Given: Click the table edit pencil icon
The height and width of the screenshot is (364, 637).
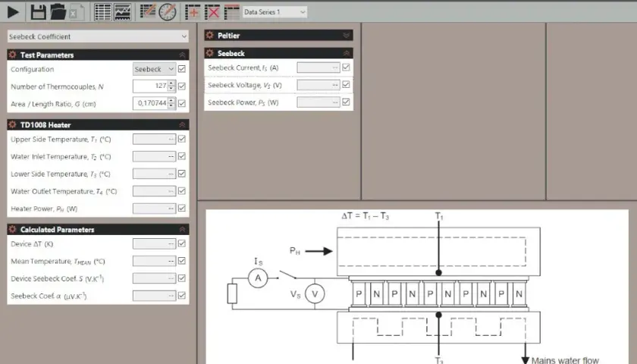Looking at the screenshot, I should (x=148, y=11).
